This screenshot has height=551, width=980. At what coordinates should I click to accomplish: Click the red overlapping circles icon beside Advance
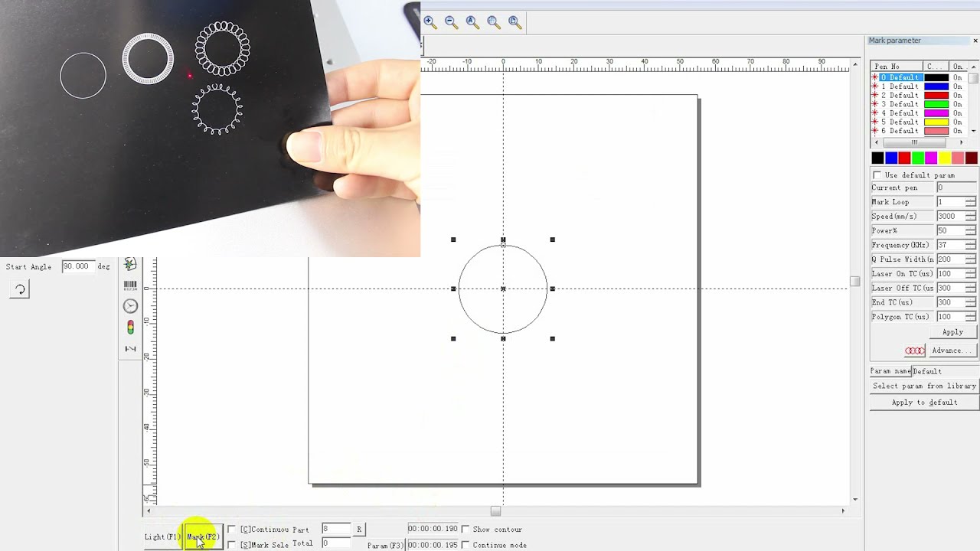pyautogui.click(x=915, y=350)
